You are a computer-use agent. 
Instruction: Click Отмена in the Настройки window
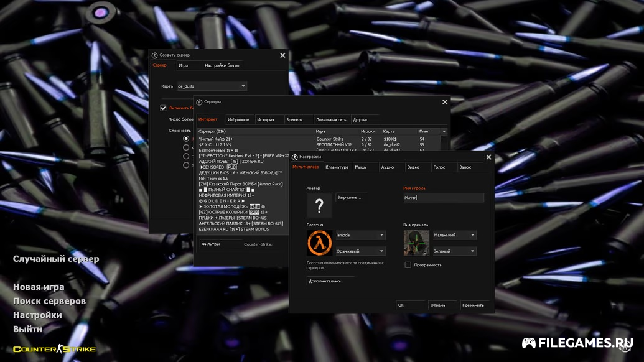442,305
